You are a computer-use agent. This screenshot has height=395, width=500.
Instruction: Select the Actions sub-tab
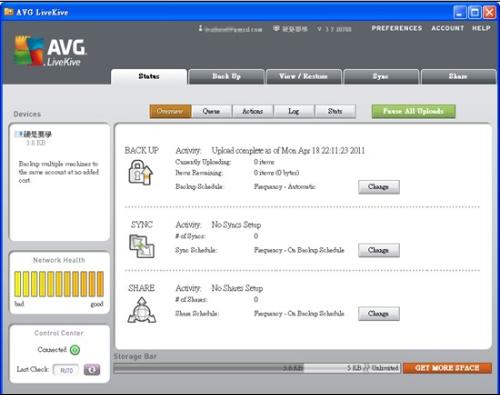point(253,111)
